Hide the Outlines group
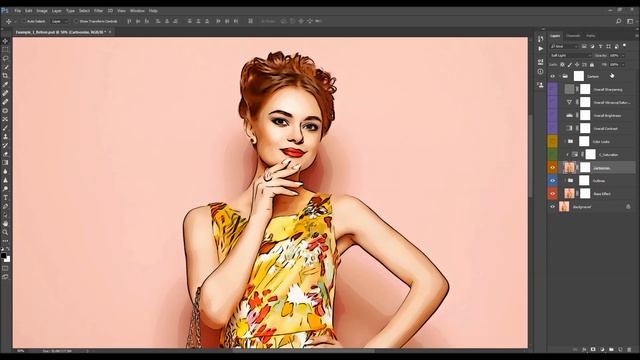This screenshot has width=640, height=360. [x=553, y=180]
